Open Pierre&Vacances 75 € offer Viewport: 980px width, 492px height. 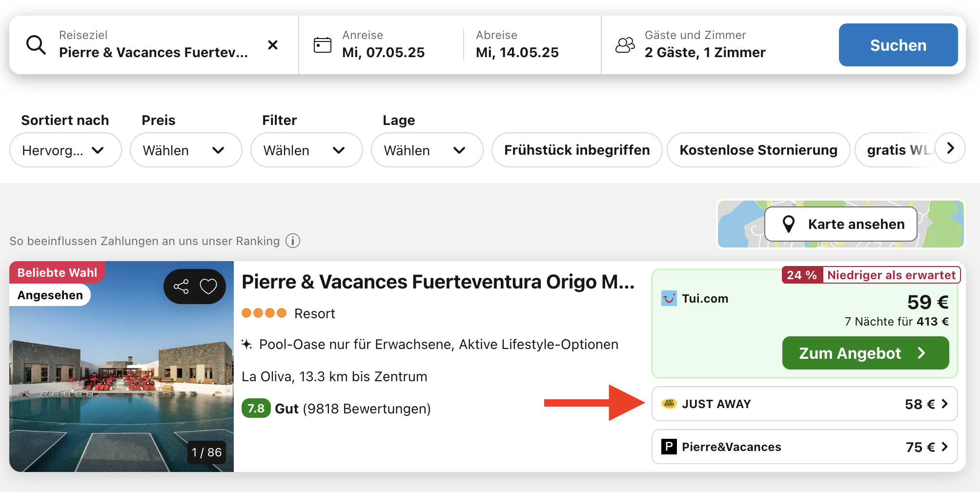[x=804, y=447]
